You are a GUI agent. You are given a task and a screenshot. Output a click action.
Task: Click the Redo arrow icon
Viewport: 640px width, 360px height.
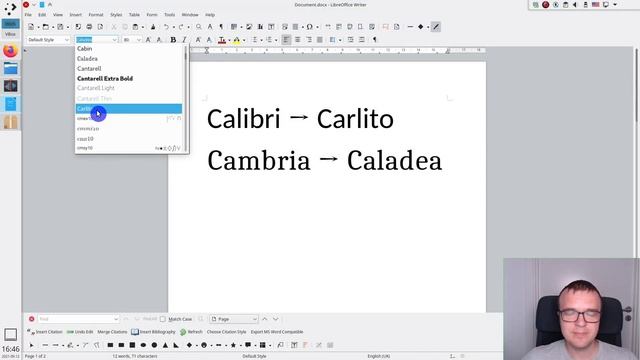[180, 27]
